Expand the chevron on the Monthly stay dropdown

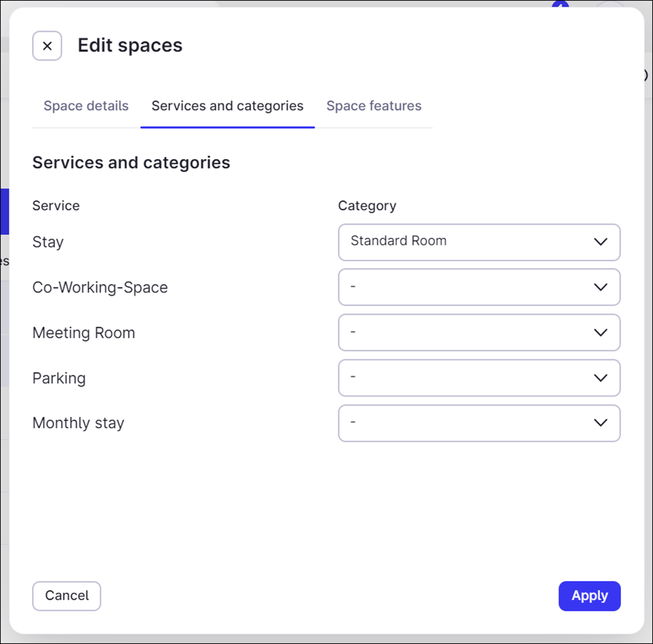[600, 423]
